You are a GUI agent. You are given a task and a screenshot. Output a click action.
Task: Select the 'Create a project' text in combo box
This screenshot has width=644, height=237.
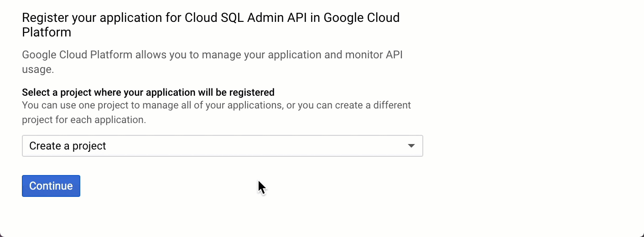click(68, 146)
